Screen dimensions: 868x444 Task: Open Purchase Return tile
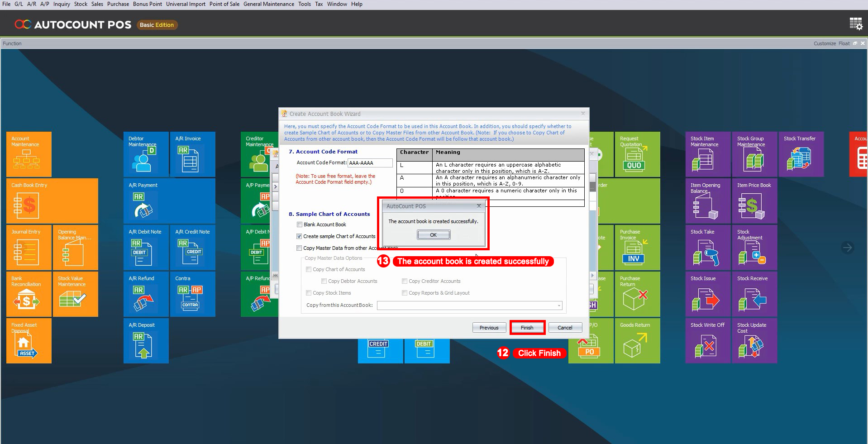[638, 294]
